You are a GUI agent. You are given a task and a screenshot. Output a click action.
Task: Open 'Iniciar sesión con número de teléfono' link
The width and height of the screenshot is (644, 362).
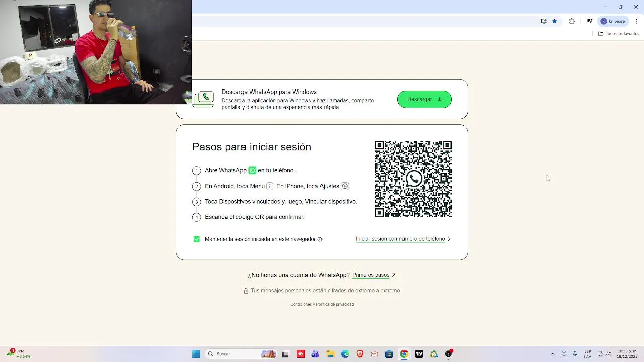point(404,239)
